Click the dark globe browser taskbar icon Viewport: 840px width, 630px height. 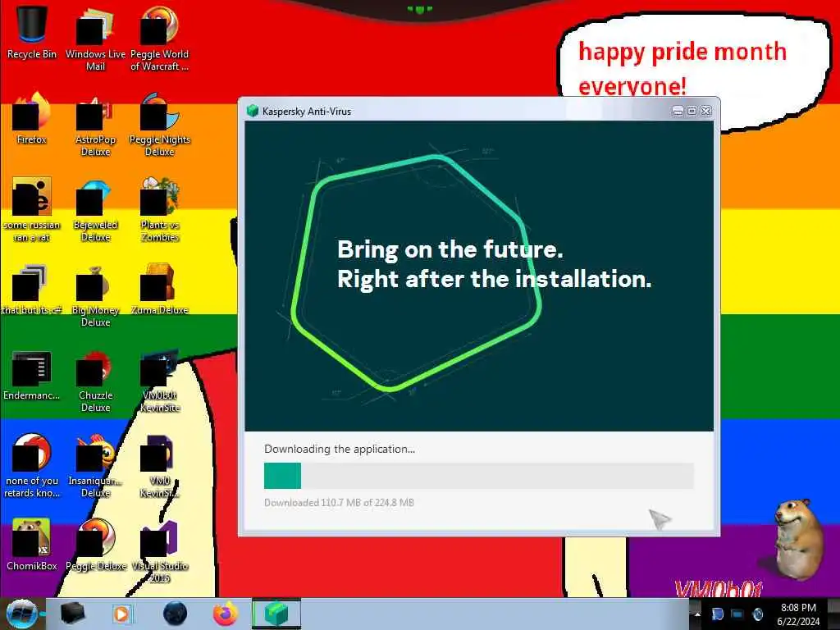pyautogui.click(x=175, y=614)
